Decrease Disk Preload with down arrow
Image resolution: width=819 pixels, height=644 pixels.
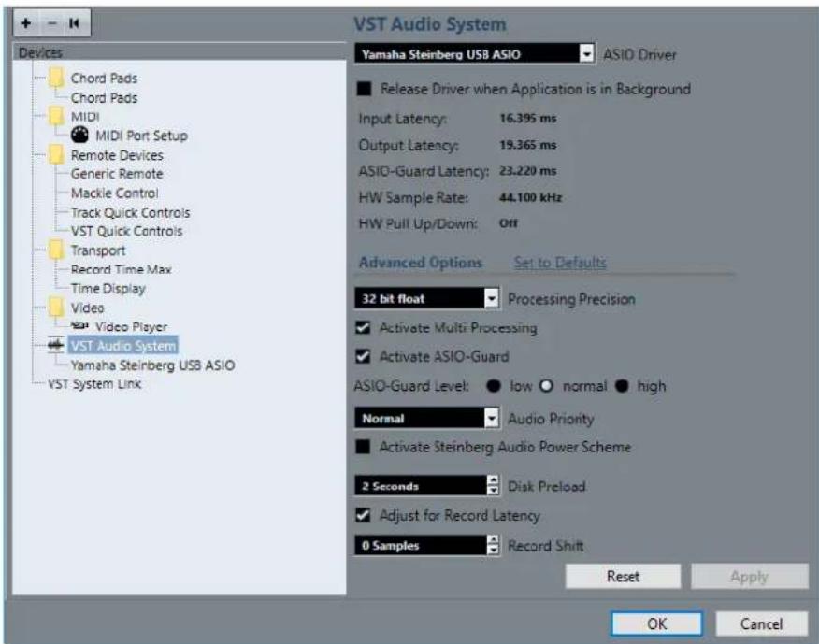(493, 491)
